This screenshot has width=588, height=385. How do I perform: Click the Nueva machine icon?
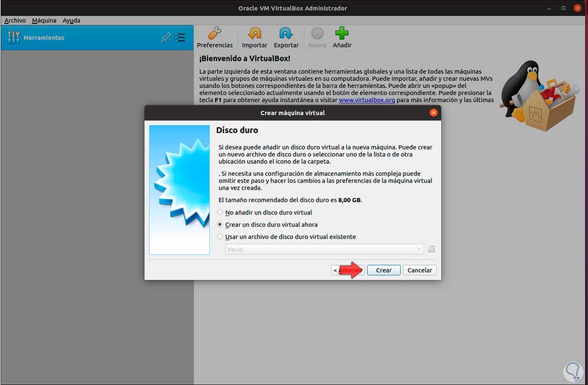point(317,34)
